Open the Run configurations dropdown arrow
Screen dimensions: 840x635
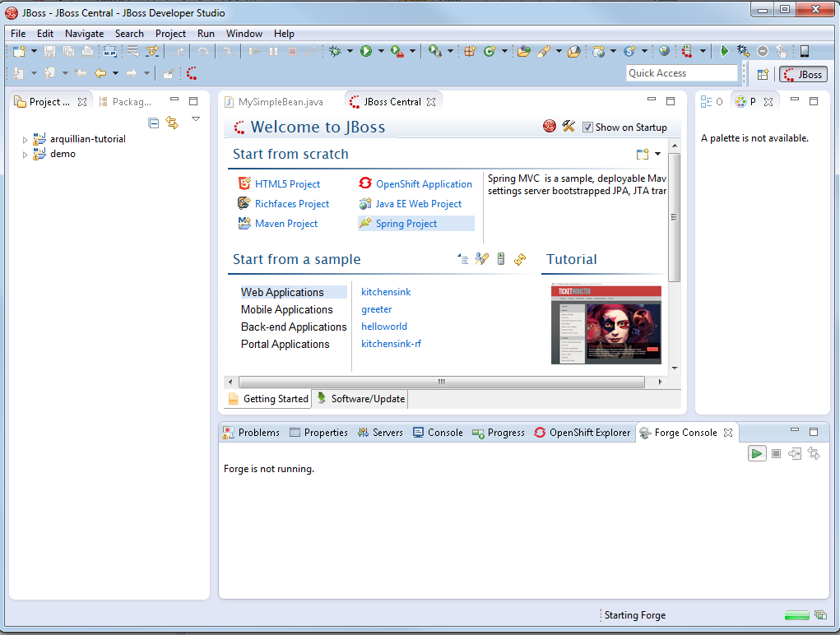pyautogui.click(x=381, y=51)
